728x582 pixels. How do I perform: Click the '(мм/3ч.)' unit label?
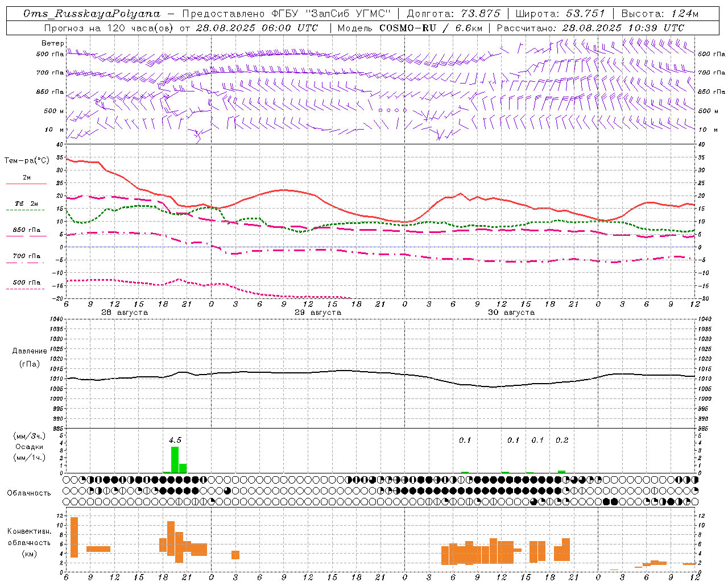[x=29, y=436]
